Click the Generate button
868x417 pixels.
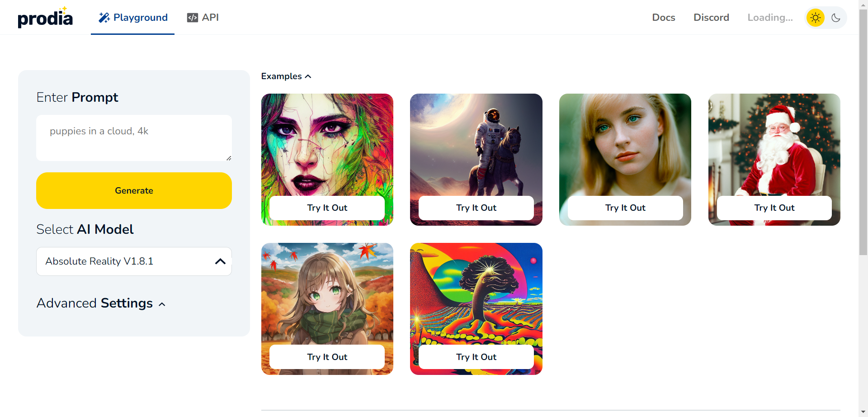tap(134, 190)
